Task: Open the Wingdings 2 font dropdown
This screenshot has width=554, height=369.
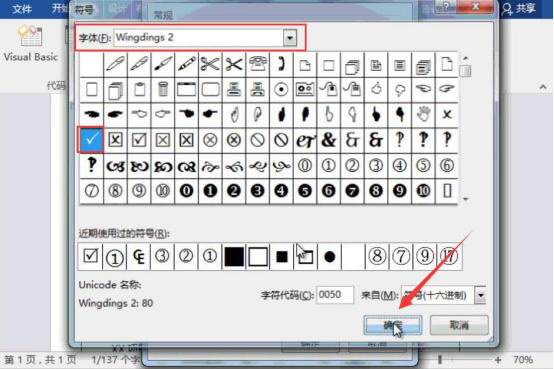Action: [290, 38]
